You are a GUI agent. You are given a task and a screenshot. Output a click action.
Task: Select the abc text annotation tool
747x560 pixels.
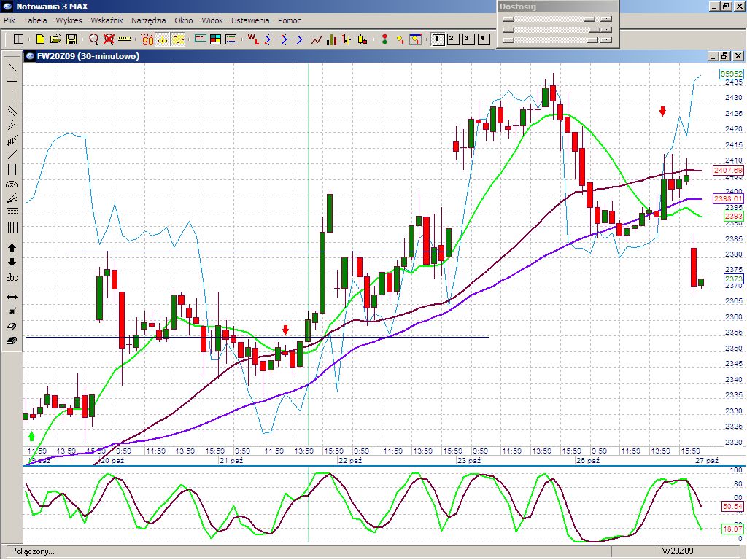coord(12,278)
